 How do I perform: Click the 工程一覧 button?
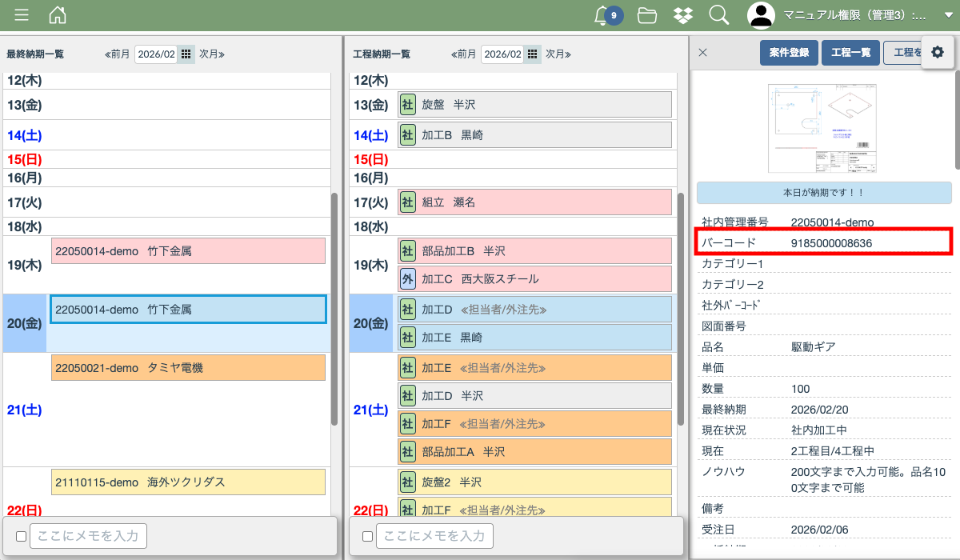[850, 53]
